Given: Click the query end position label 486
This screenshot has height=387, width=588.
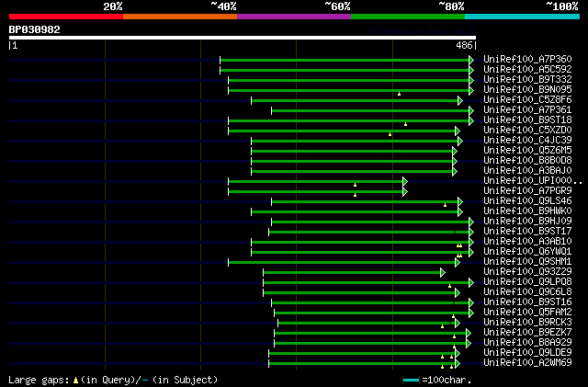Looking at the screenshot, I should [464, 45].
